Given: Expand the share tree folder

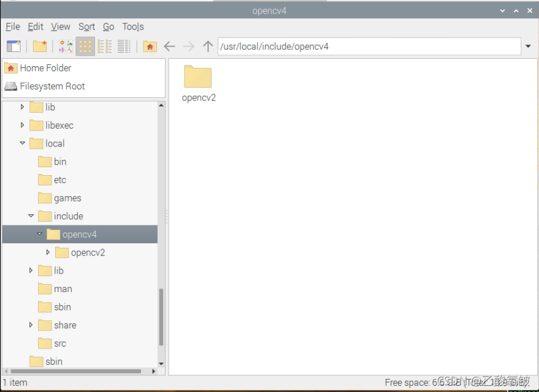Looking at the screenshot, I should click(x=31, y=325).
